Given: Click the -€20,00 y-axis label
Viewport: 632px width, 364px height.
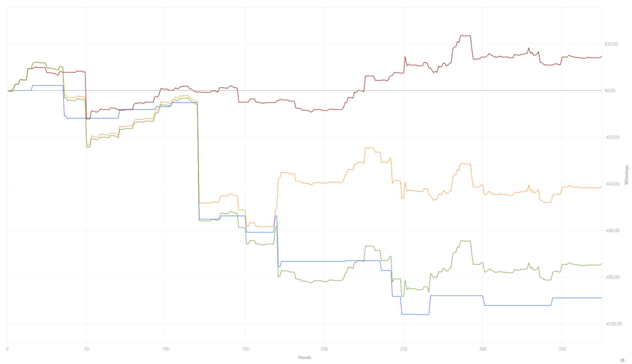Looking at the screenshot, I should 612,137.
